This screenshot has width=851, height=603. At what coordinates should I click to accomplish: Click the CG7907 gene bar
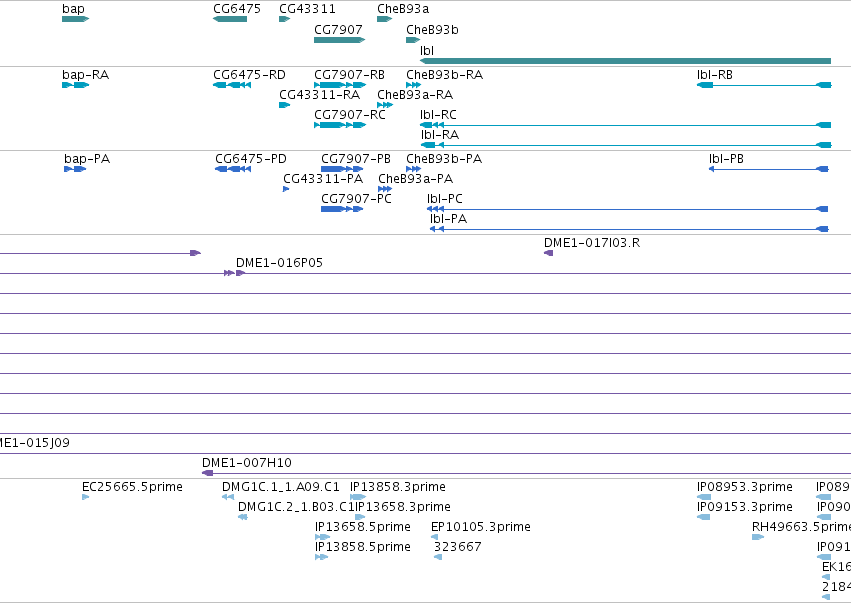(x=339, y=40)
